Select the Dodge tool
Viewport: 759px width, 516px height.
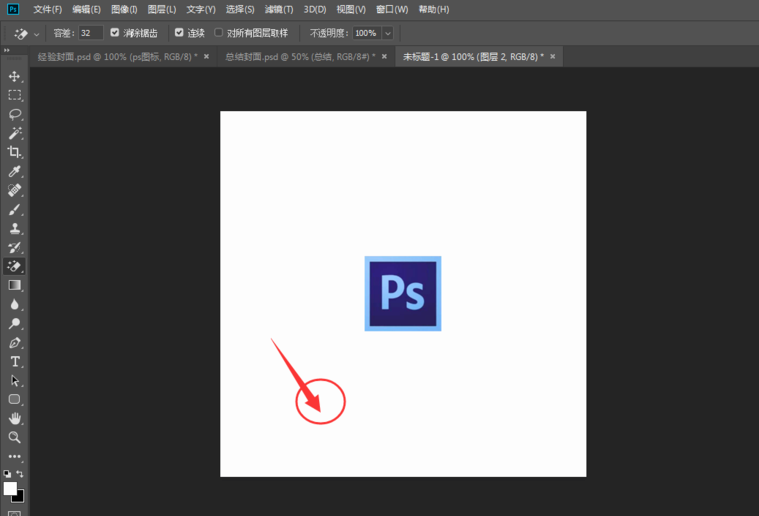pyautogui.click(x=15, y=323)
